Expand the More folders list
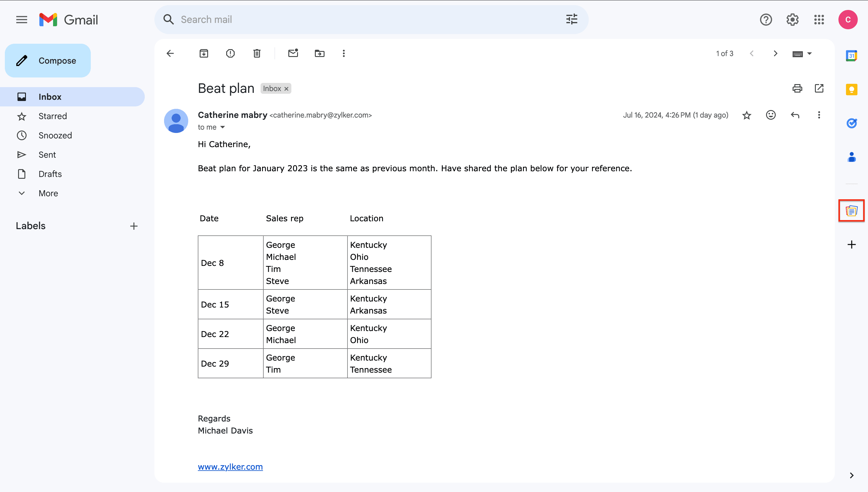 click(x=48, y=193)
